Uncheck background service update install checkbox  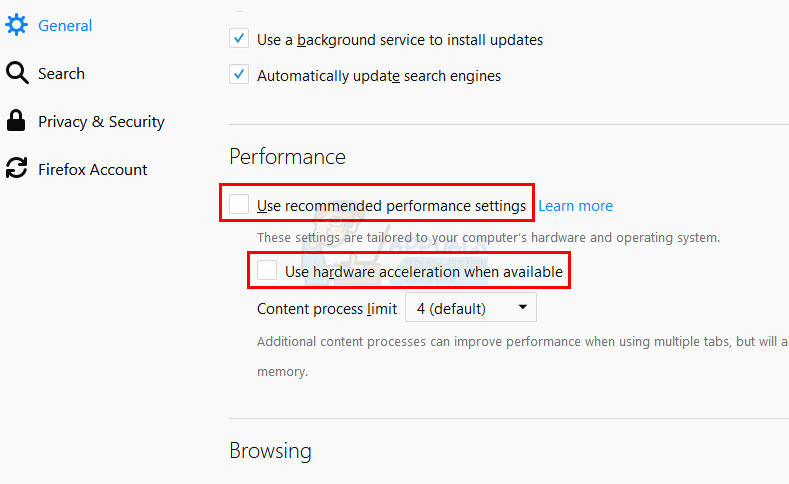[x=239, y=39]
